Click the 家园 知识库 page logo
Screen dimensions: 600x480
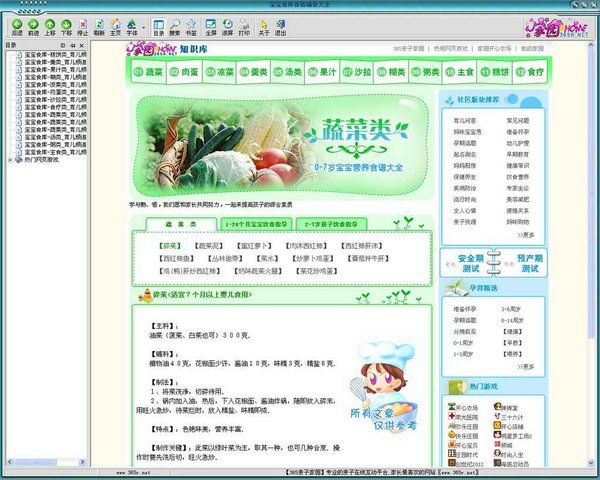[166, 49]
